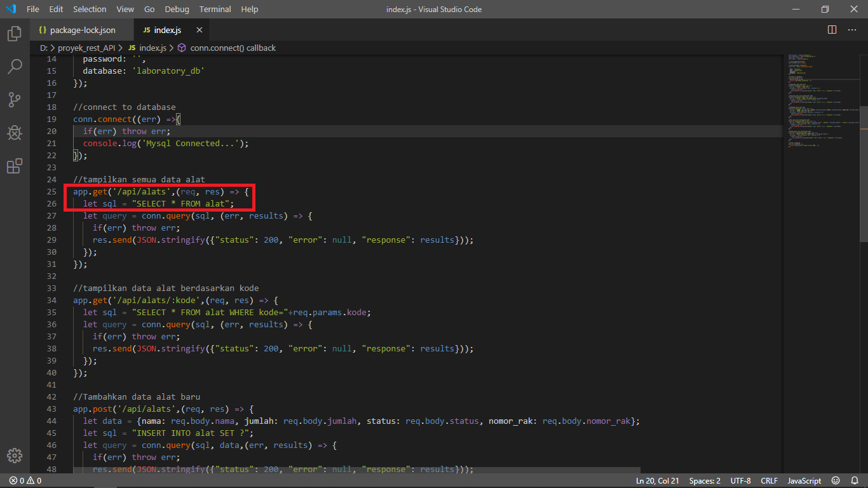Open the Debug view from activity bar
Viewport: 868px width, 488px height.
pos(14,133)
